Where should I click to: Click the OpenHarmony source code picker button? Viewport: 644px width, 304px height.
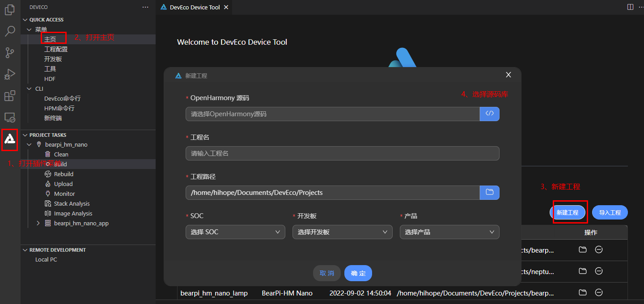[x=490, y=114]
